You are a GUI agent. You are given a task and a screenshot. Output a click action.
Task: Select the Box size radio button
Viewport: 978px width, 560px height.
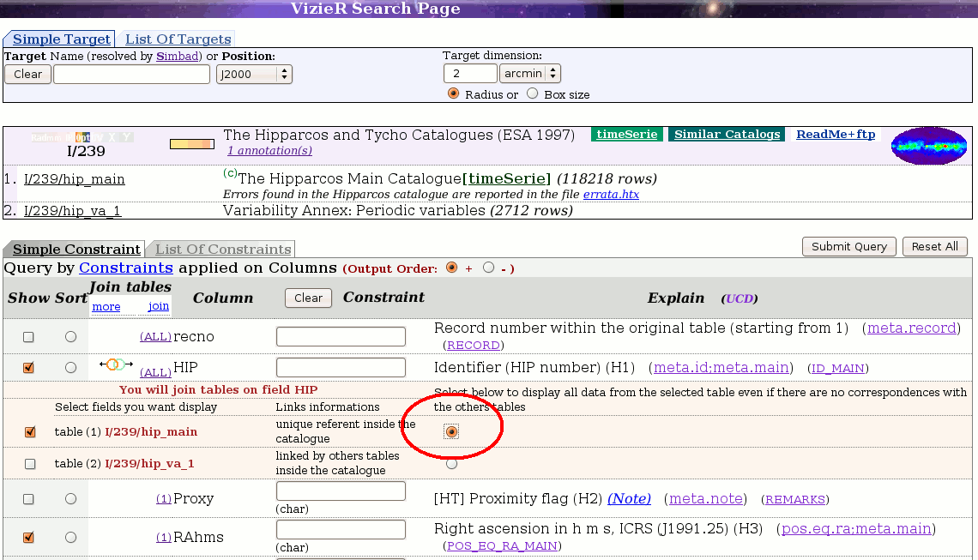533,93
